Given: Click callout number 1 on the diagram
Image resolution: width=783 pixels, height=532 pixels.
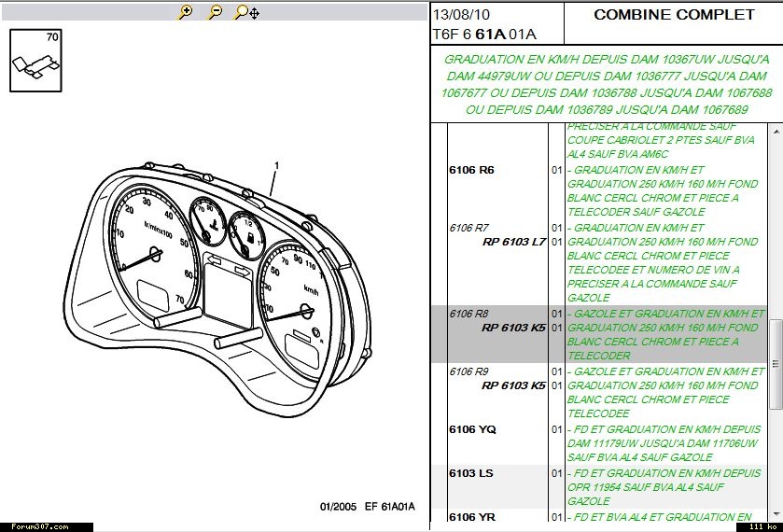Looking at the screenshot, I should pos(276,165).
